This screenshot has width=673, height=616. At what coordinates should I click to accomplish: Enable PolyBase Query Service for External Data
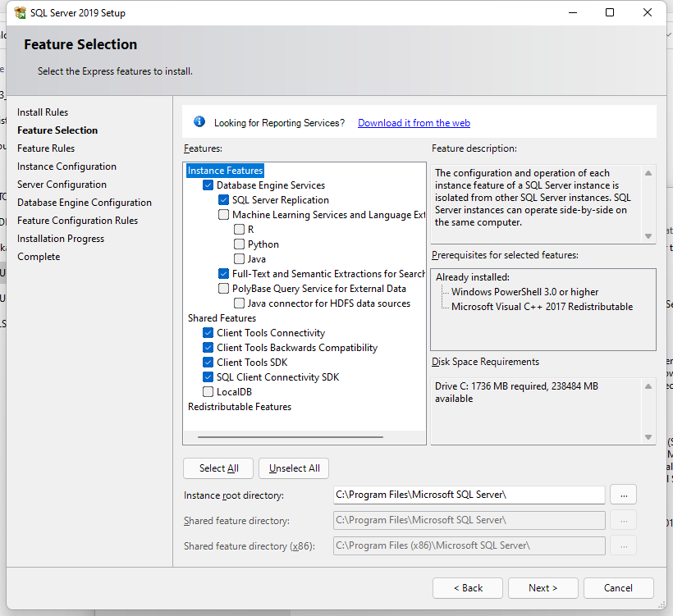coord(223,288)
